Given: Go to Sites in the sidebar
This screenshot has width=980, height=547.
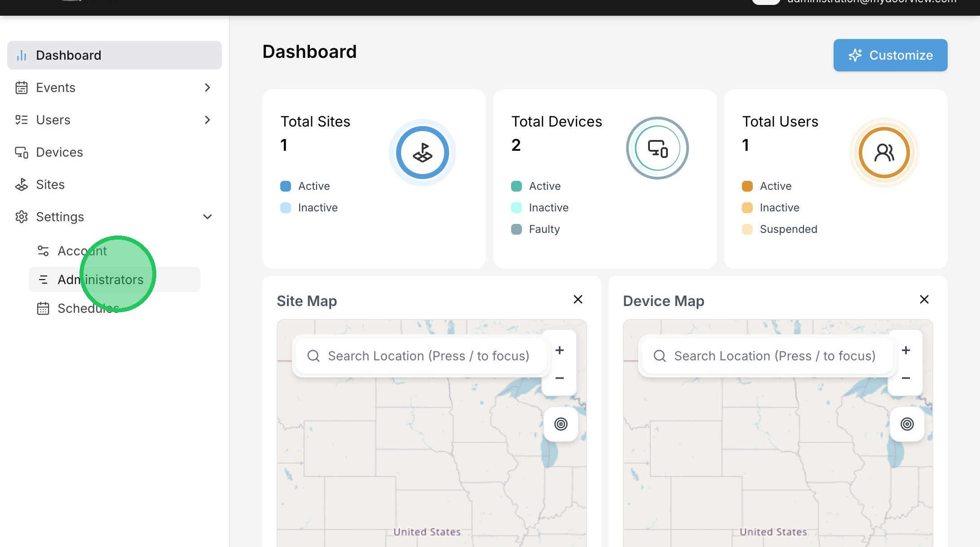Looking at the screenshot, I should pyautogui.click(x=50, y=184).
